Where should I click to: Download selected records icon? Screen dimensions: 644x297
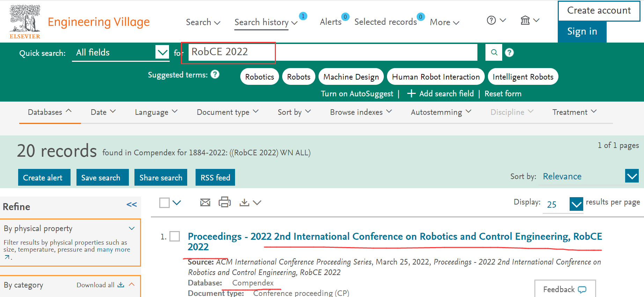tap(244, 202)
